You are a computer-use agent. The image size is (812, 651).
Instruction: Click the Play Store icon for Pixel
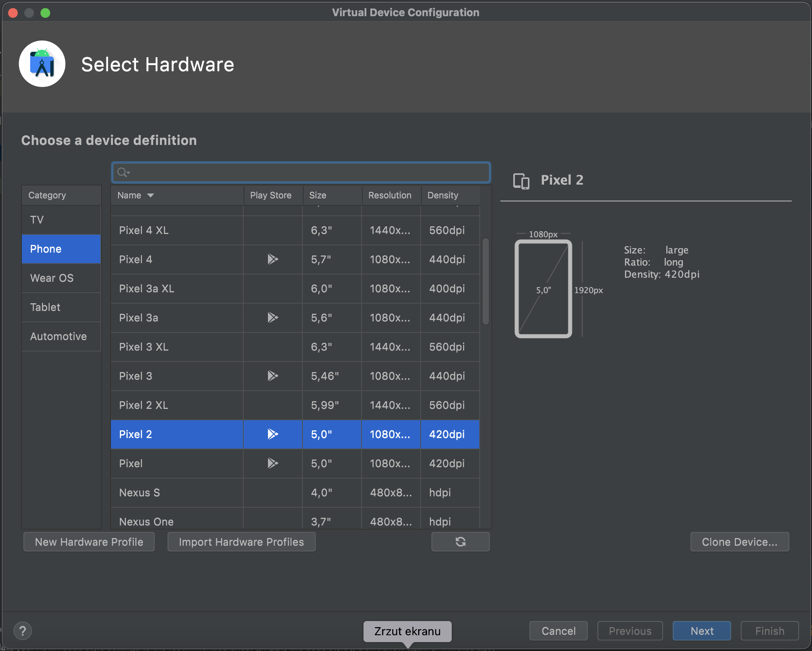(x=272, y=464)
